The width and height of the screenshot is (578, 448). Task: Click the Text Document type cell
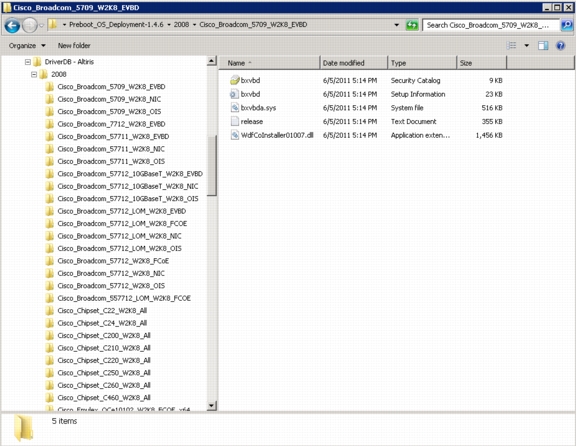[x=414, y=122]
